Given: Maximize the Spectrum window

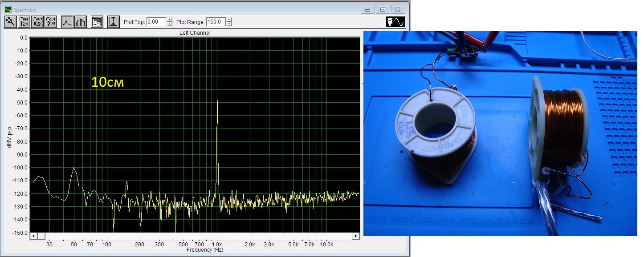Looking at the screenshot, I should (383, 9).
